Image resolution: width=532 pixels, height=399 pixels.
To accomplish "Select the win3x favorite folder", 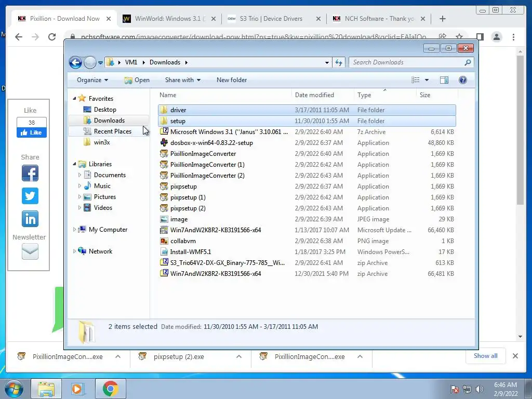I will (102, 142).
